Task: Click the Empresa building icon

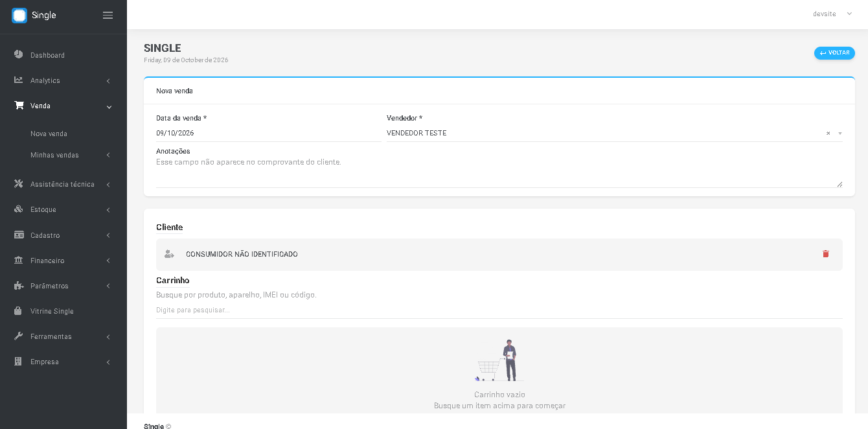Action: coord(18,361)
